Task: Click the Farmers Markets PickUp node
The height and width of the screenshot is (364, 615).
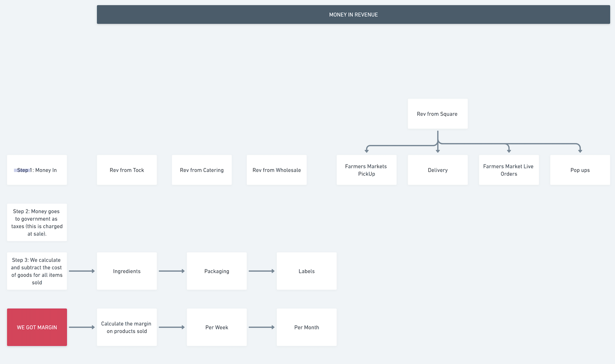Action: tap(366, 170)
